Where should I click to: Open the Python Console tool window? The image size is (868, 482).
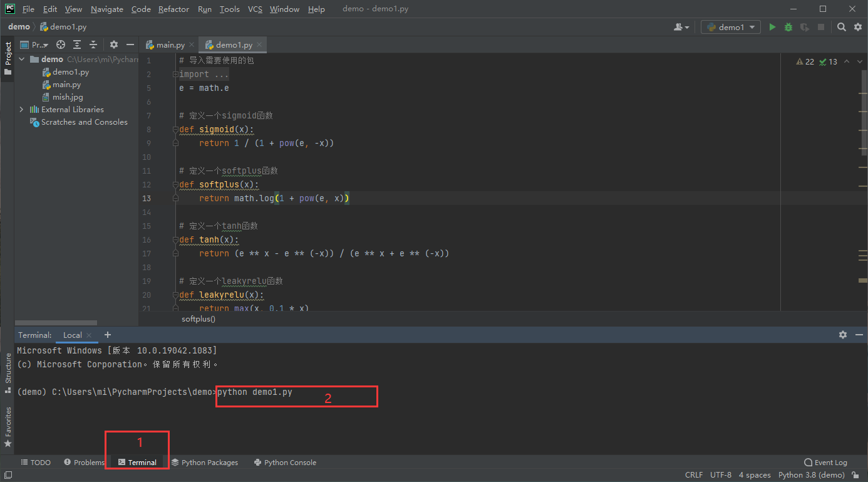pos(285,463)
